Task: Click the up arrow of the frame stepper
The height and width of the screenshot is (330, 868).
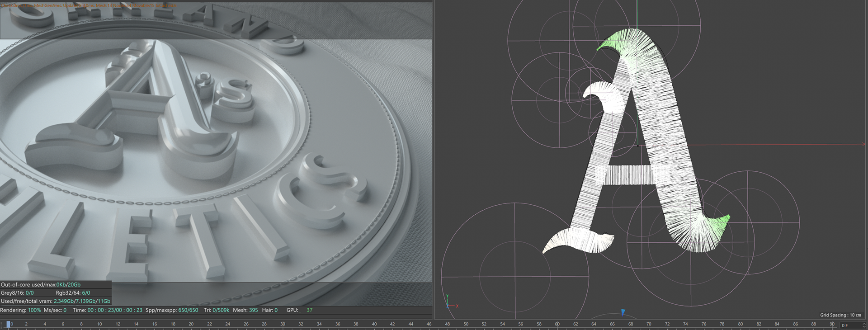Action: [864, 324]
